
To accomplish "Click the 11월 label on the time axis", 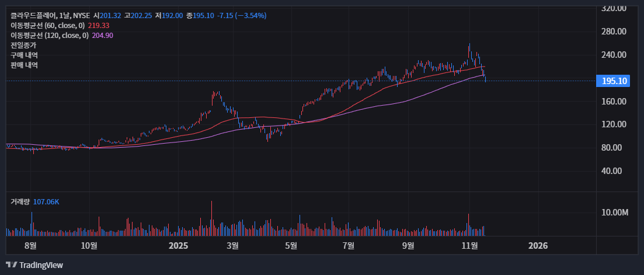I will point(469,246).
